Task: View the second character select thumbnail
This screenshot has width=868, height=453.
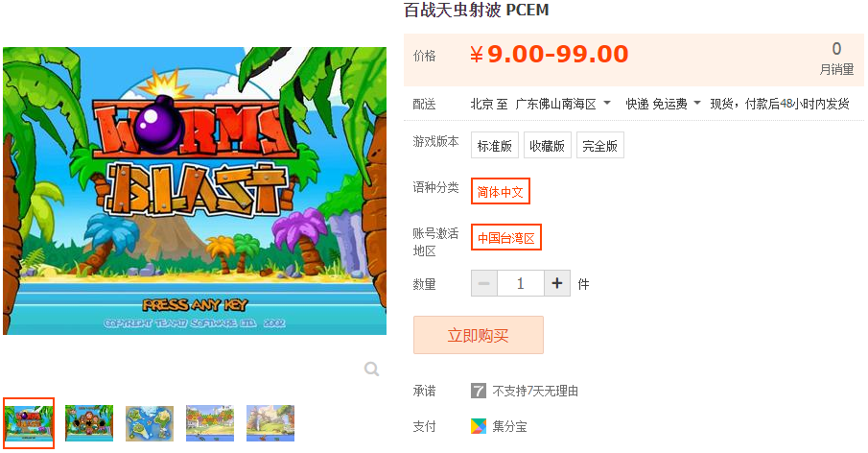Action: (89, 423)
